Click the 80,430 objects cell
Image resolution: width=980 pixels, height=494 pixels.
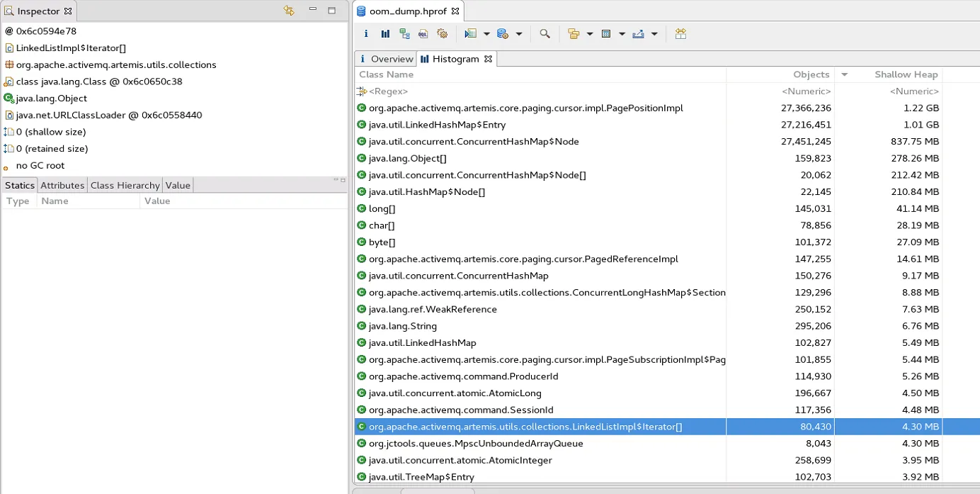click(780, 427)
